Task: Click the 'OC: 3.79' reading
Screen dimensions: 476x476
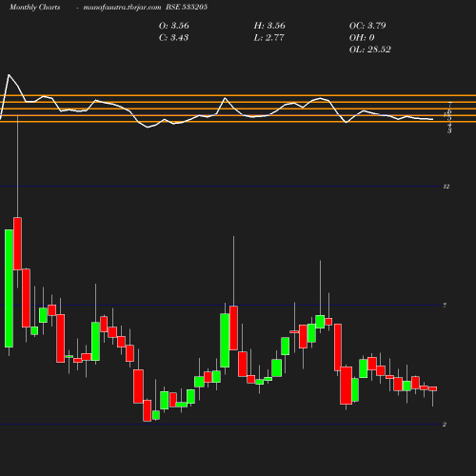Action: click(x=367, y=26)
